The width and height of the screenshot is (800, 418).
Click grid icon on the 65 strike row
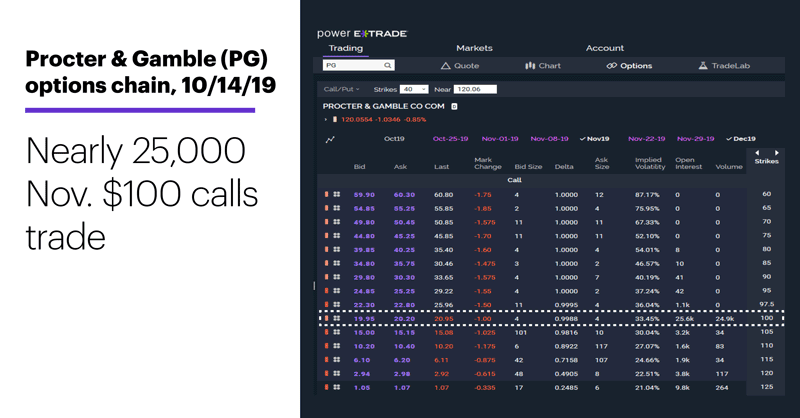[337, 208]
